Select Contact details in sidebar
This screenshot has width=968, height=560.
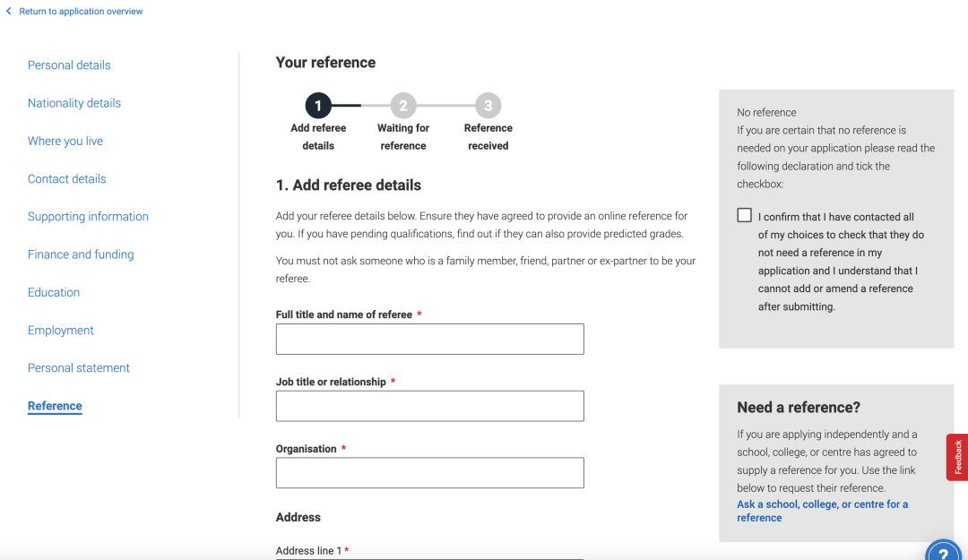tap(66, 179)
